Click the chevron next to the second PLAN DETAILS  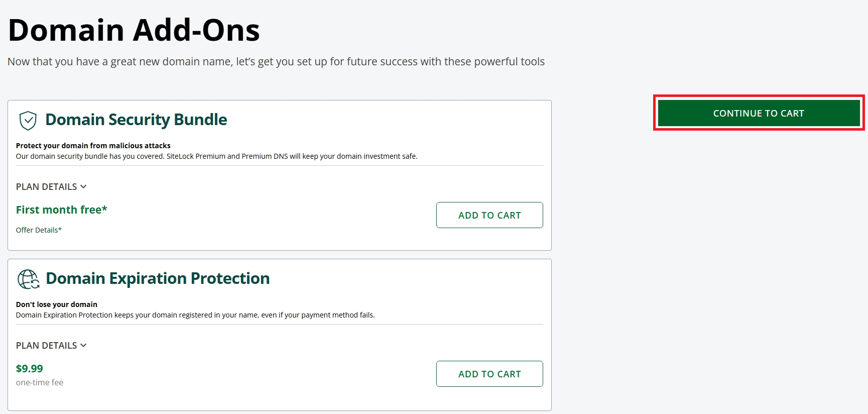pyautogui.click(x=83, y=345)
